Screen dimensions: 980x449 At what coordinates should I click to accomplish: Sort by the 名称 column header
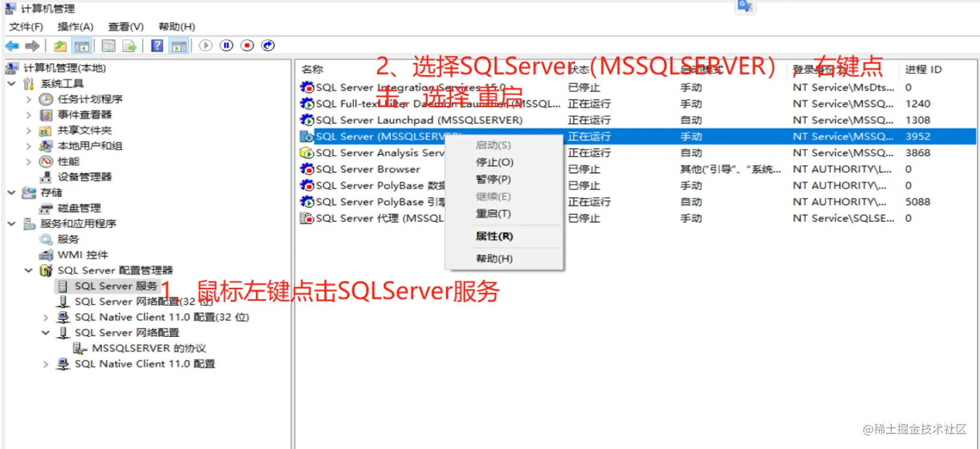pyautogui.click(x=312, y=69)
